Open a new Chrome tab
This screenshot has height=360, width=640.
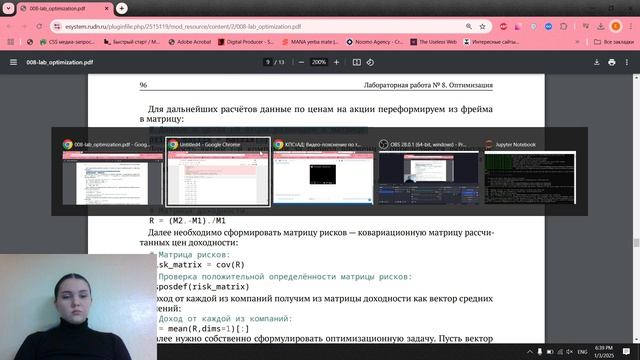121,8
